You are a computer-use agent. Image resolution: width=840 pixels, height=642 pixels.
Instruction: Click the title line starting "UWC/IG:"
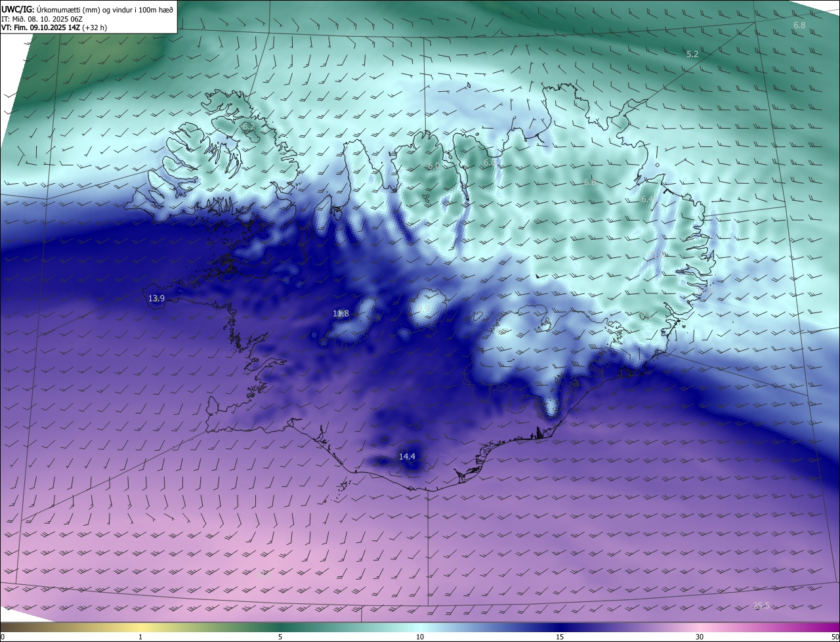click(87, 9)
